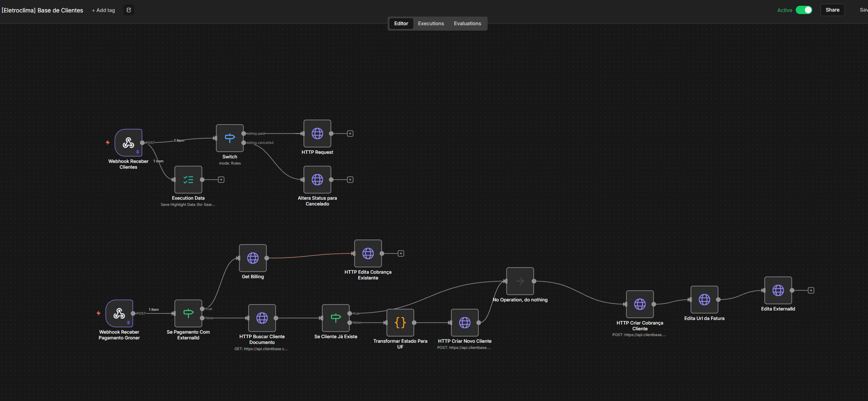Click the Get Billing node icon

(253, 258)
